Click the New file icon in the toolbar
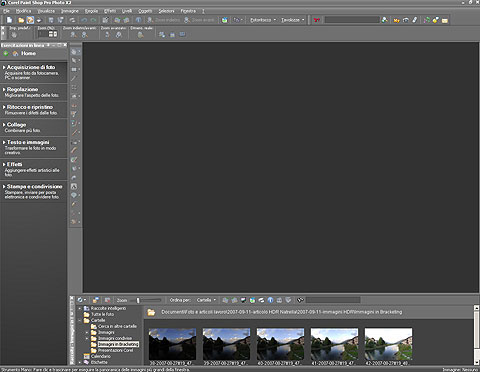This screenshot has height=372, width=480. [x=9, y=20]
